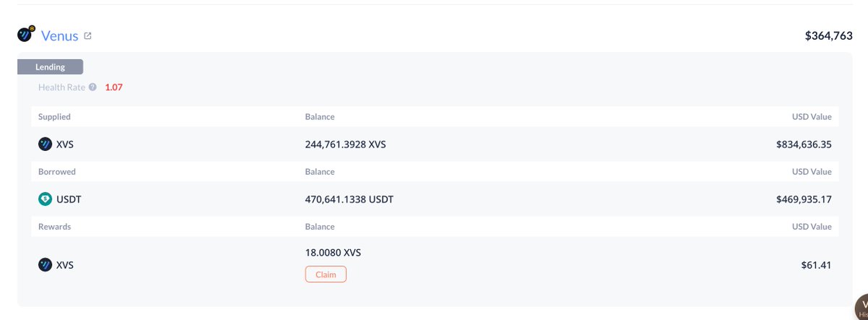Click the Venus protocol logo icon

tap(26, 35)
